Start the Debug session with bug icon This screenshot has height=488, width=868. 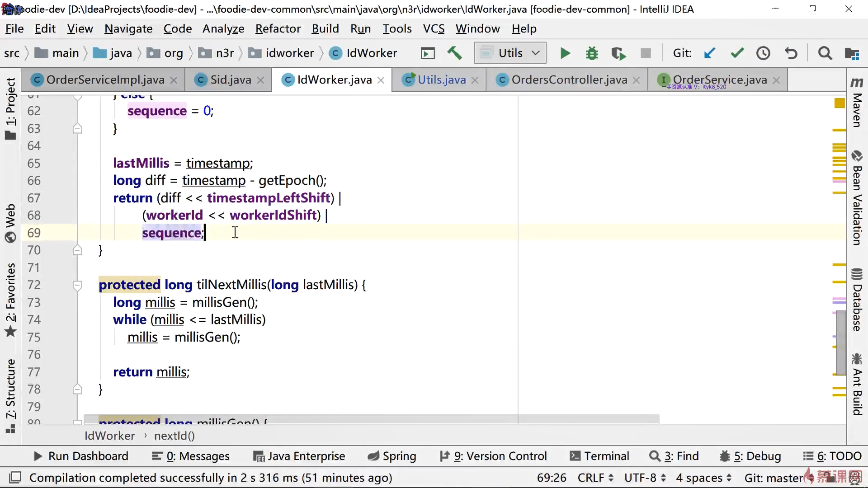[591, 53]
